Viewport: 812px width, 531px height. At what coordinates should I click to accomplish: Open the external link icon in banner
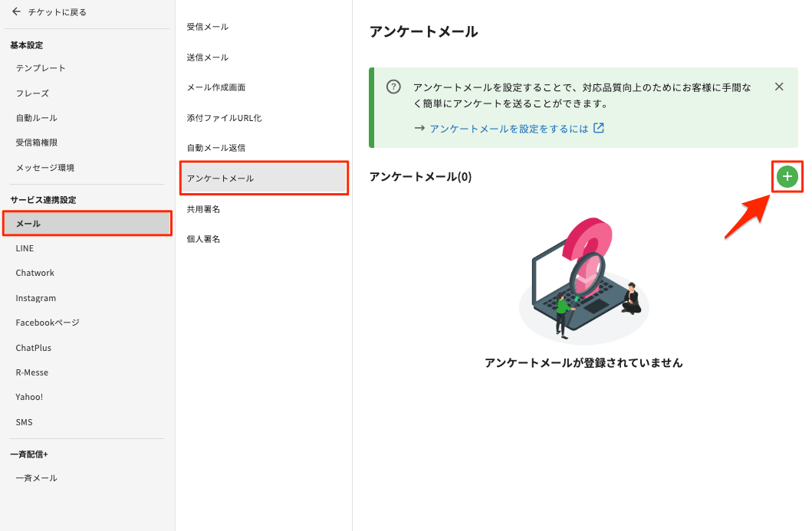[x=599, y=128]
